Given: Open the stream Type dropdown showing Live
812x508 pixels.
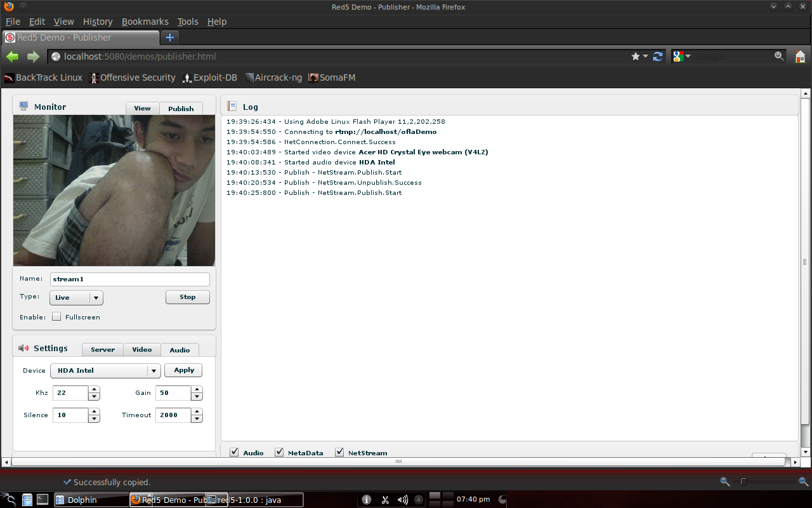Looking at the screenshot, I should tap(76, 297).
